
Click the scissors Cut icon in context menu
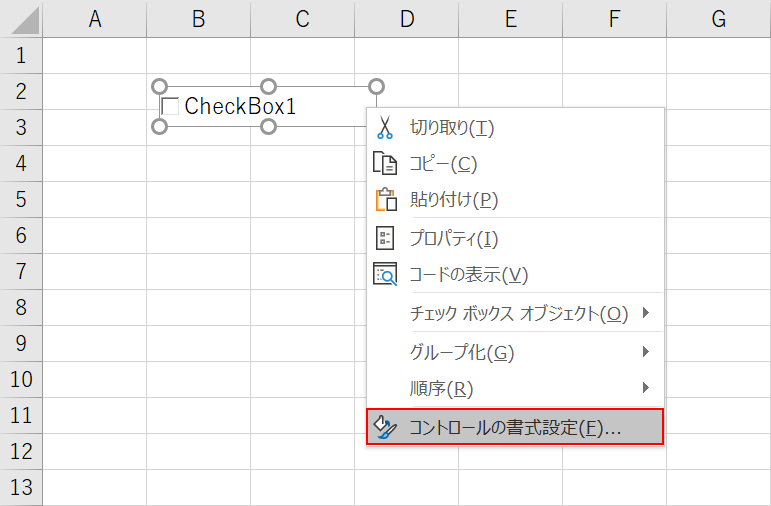[x=385, y=127]
